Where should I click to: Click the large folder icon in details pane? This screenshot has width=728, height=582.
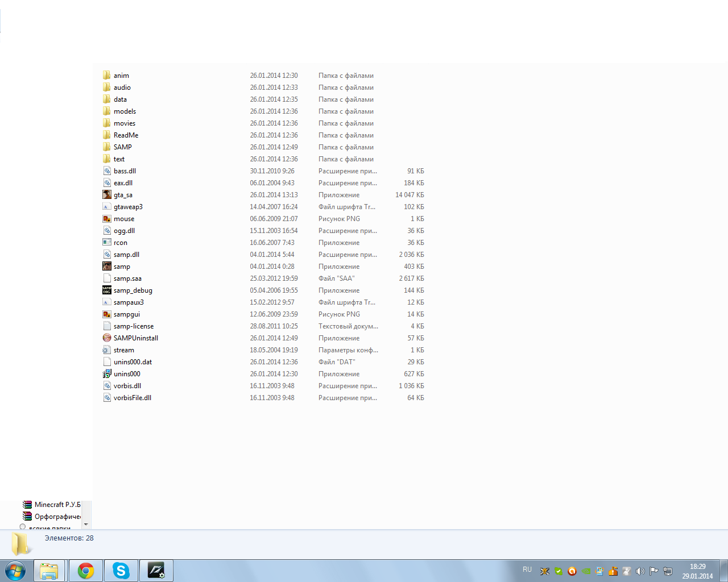[22, 544]
